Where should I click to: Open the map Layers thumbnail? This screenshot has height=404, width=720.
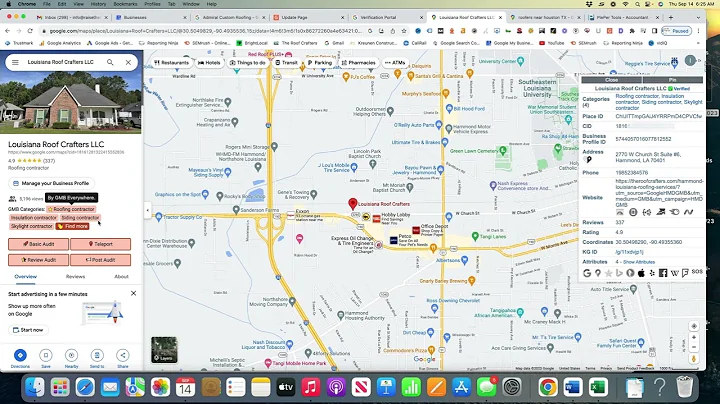pyautogui.click(x=164, y=350)
